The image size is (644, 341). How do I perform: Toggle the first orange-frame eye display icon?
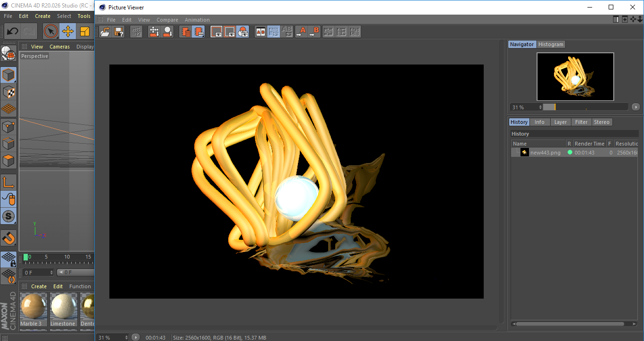(x=216, y=32)
